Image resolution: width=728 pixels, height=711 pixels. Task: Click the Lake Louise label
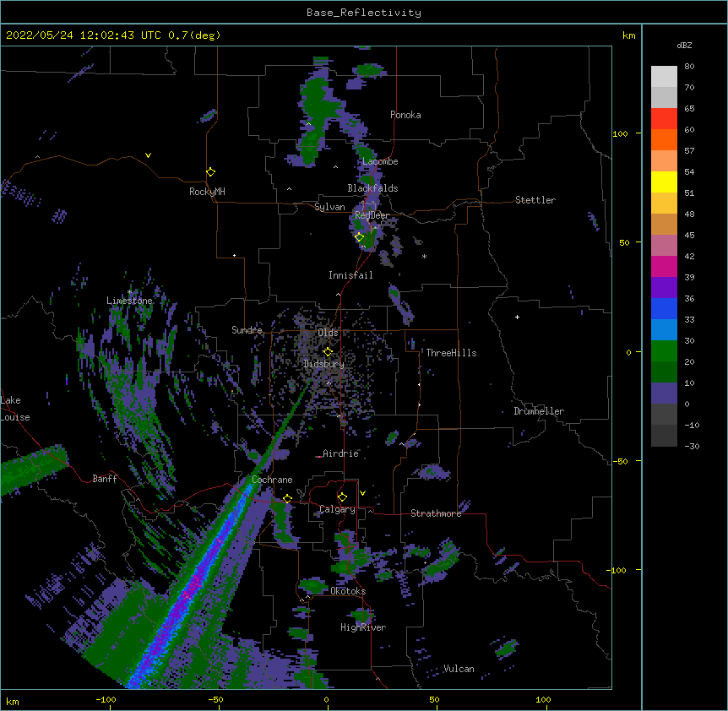15,409
